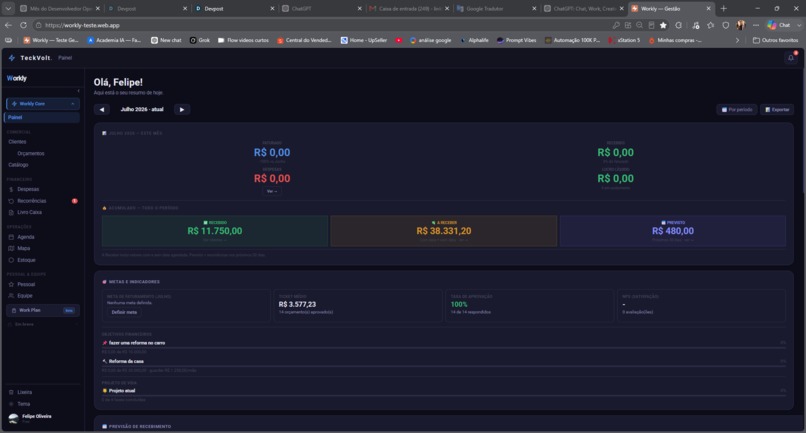Switch to the active Devpost browser tab
Screen dimensions: 806x433
pos(234,8)
